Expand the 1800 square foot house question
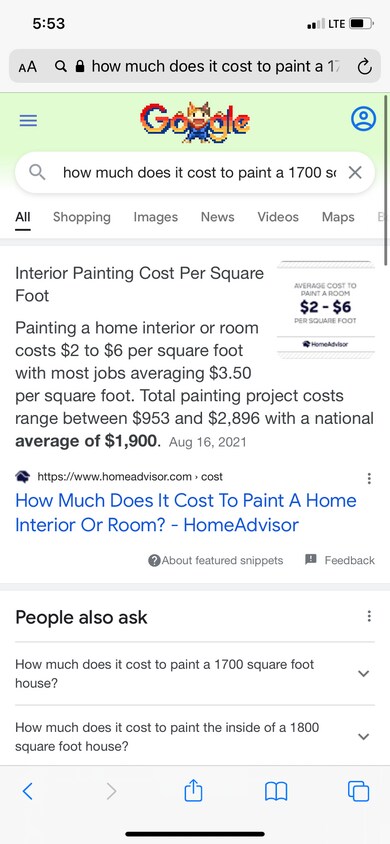Image resolution: width=390 pixels, height=844 pixels. coord(195,737)
